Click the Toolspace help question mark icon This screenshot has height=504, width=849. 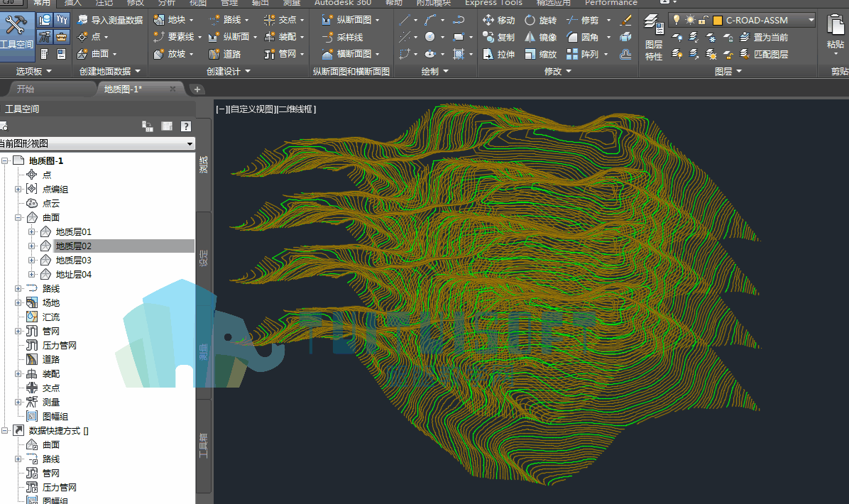(186, 126)
